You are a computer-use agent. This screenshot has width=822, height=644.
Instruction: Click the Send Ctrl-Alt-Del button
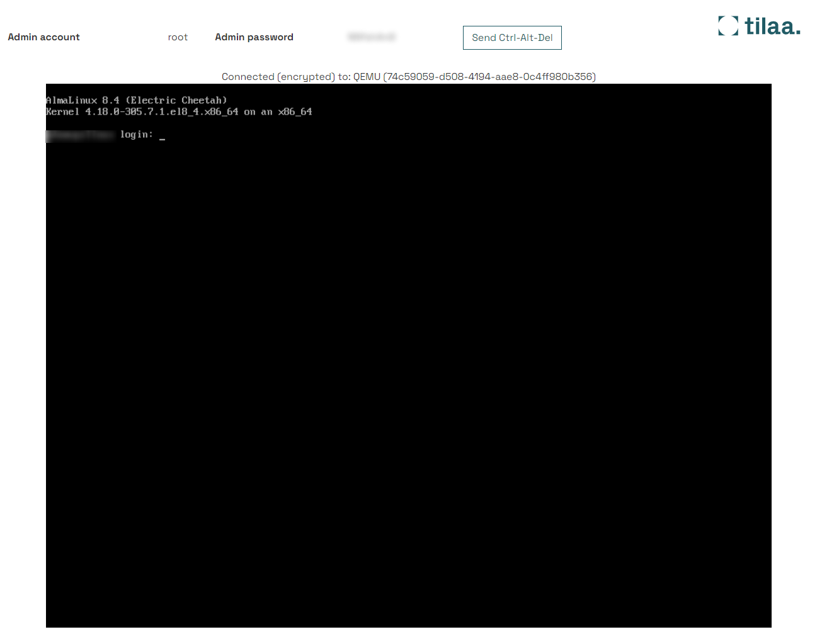tap(512, 38)
